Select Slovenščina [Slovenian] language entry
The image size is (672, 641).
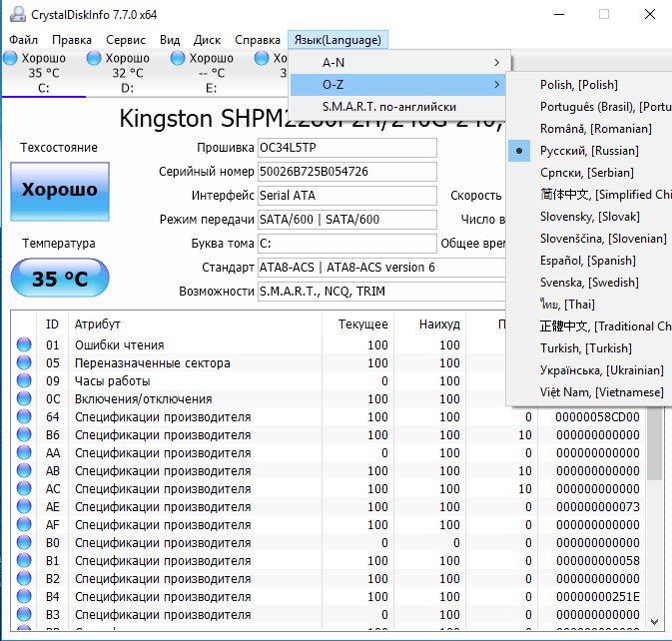[590, 239]
